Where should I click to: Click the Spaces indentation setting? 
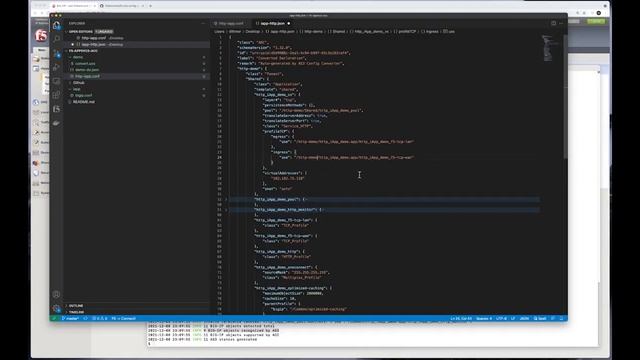click(x=484, y=318)
